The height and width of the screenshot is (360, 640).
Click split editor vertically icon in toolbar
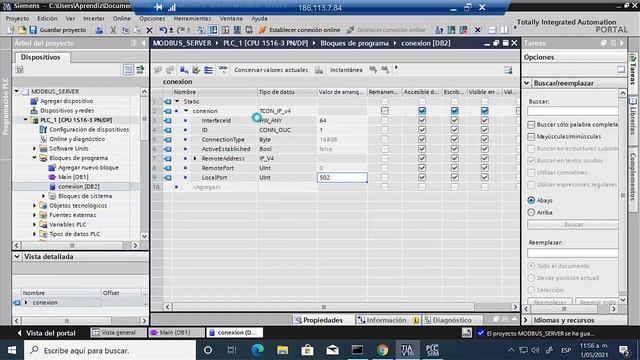pyautogui.click(x=504, y=30)
